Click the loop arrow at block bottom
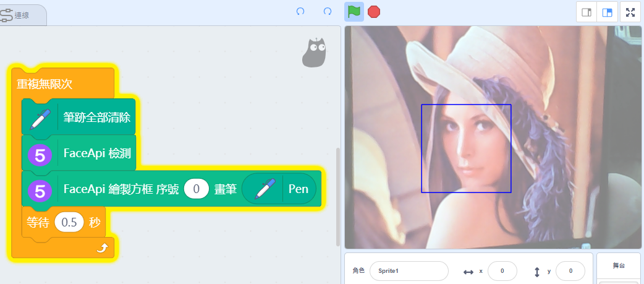The height and width of the screenshot is (284, 644). 102,248
